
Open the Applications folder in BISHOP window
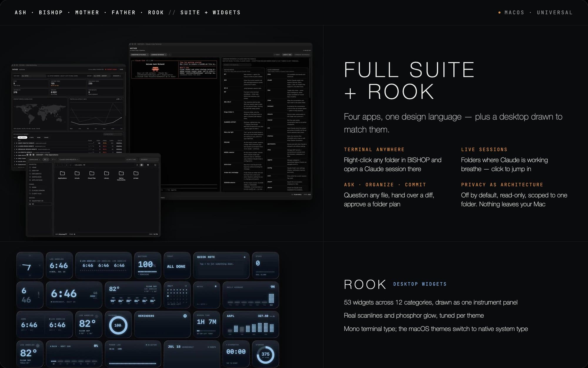coord(62,175)
